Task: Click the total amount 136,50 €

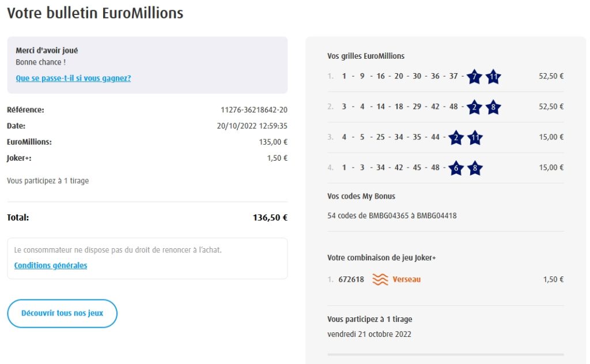Action: pos(270,218)
